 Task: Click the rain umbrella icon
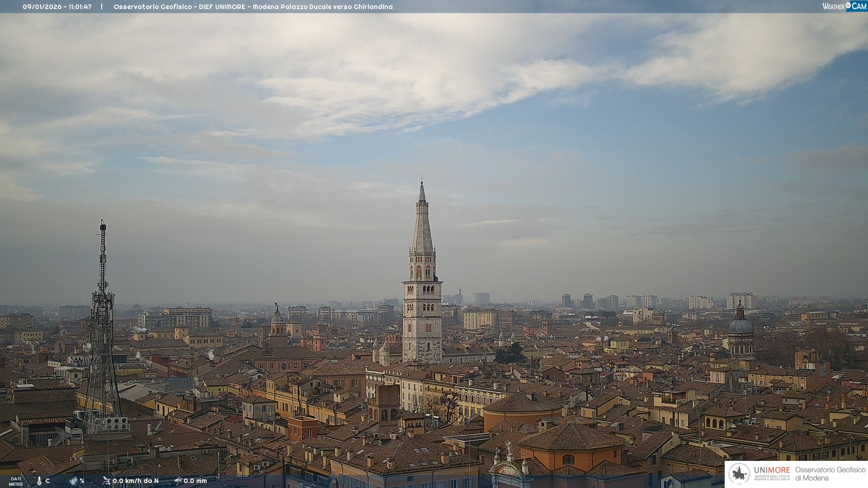tap(178, 481)
